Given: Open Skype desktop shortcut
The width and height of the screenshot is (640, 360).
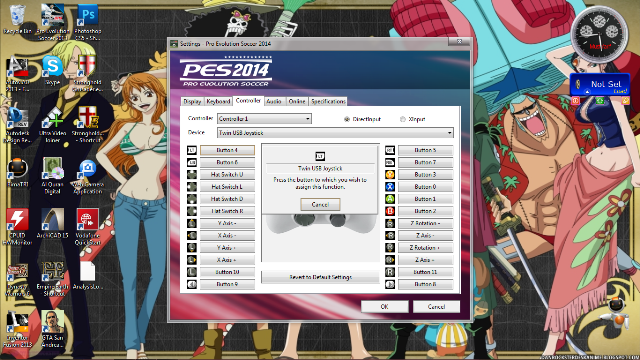Looking at the screenshot, I should coord(52,71).
